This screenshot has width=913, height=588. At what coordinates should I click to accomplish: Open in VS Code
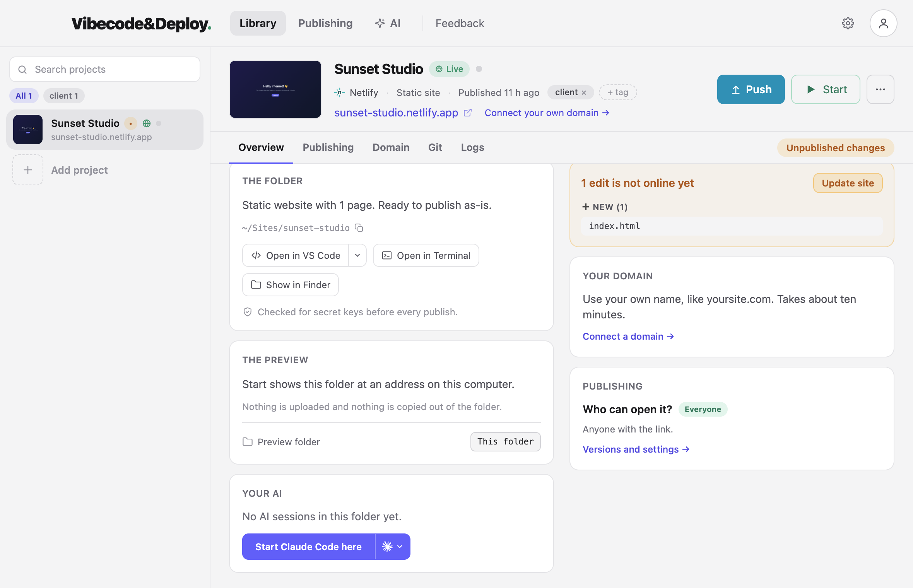click(296, 255)
